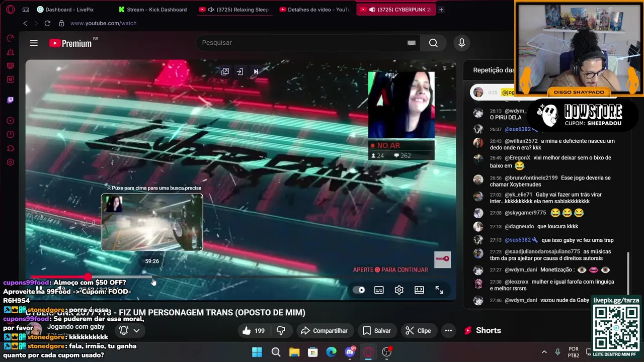Viewport: 644px width, 362px height.
Task: Open more actions three-dot menu
Action: [448, 330]
